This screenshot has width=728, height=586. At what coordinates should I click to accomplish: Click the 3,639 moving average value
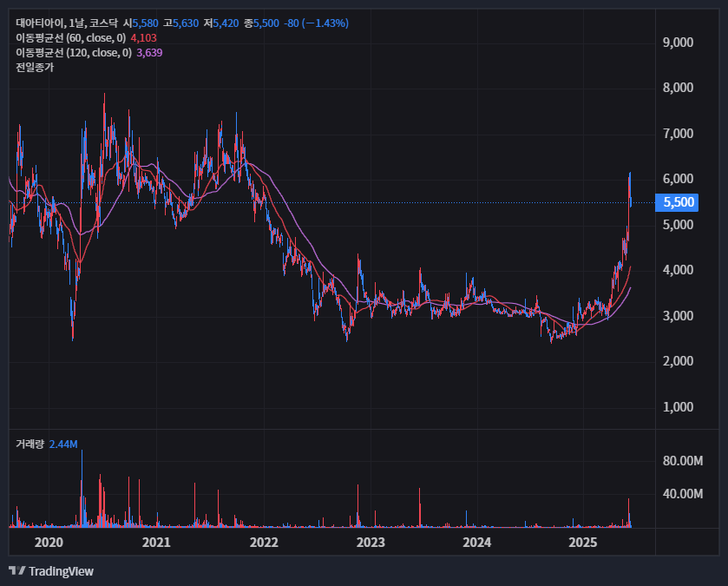pos(149,53)
